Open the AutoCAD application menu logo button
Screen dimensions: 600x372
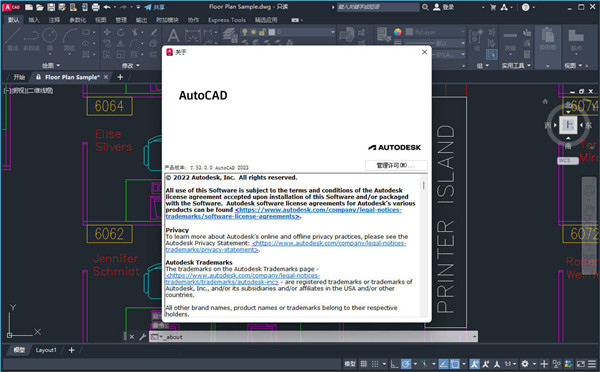click(x=11, y=7)
